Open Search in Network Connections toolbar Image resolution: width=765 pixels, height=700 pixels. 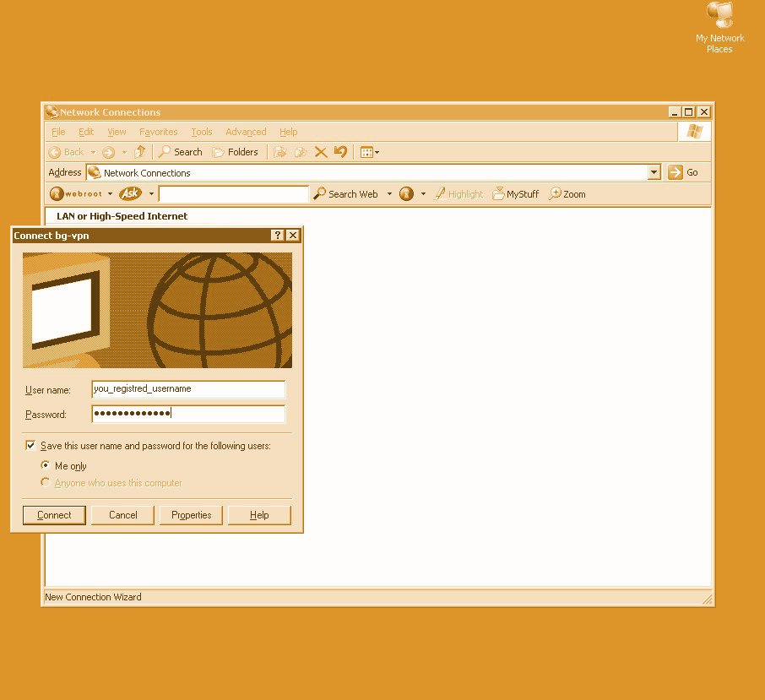click(x=181, y=152)
